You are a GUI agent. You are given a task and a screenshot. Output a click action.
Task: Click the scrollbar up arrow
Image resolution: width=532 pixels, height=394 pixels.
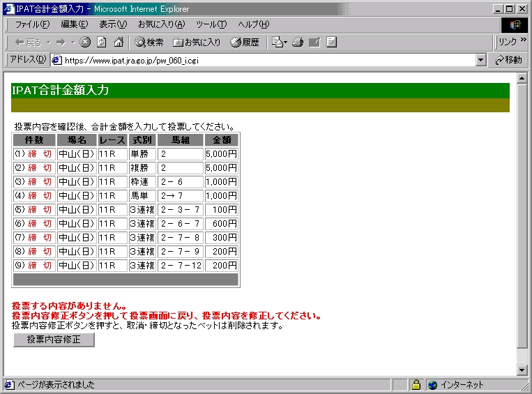coord(522,78)
